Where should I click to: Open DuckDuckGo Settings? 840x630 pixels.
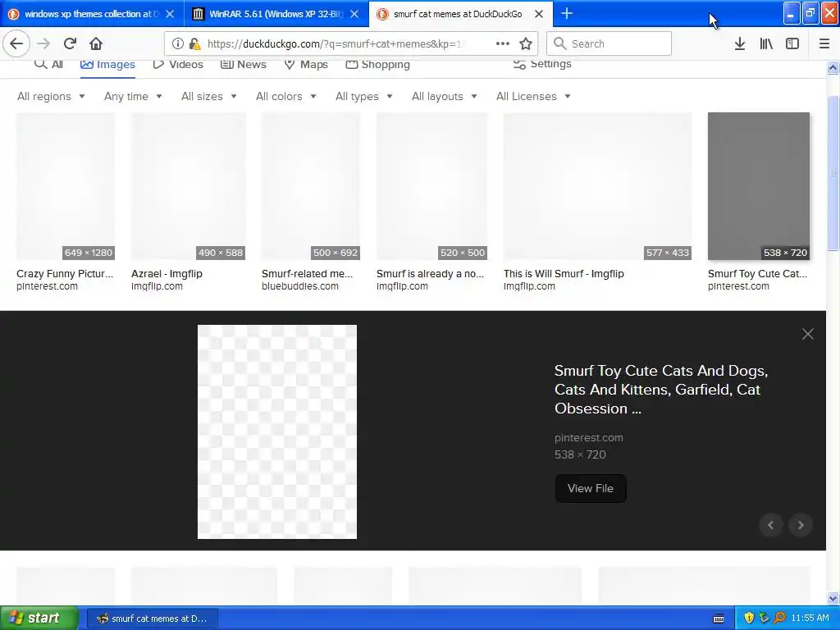pos(542,64)
